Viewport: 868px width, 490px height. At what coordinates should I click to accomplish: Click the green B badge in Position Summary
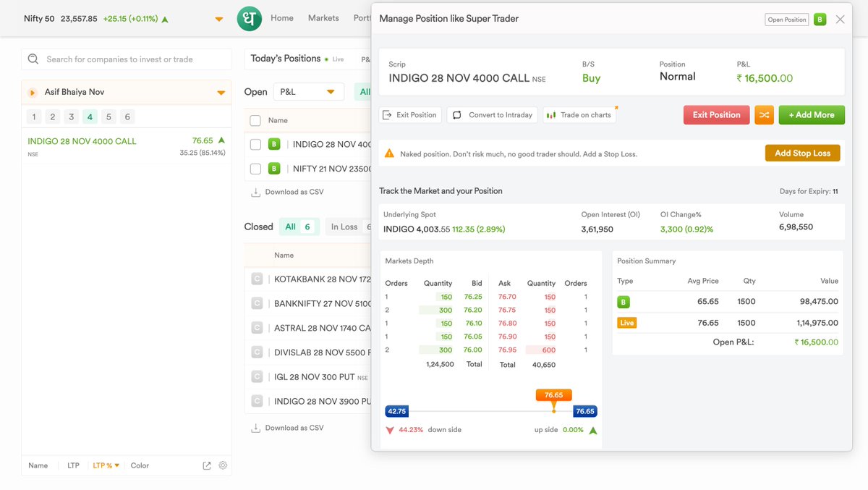(623, 302)
